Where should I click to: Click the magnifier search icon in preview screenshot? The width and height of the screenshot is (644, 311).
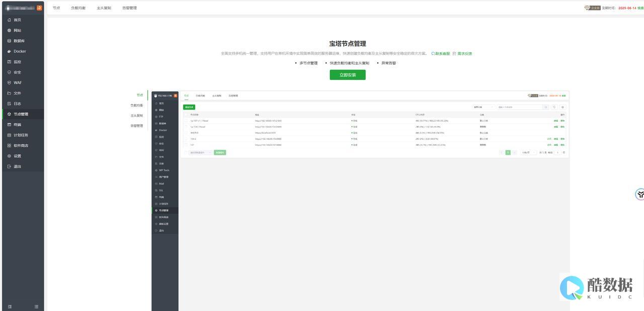point(546,107)
